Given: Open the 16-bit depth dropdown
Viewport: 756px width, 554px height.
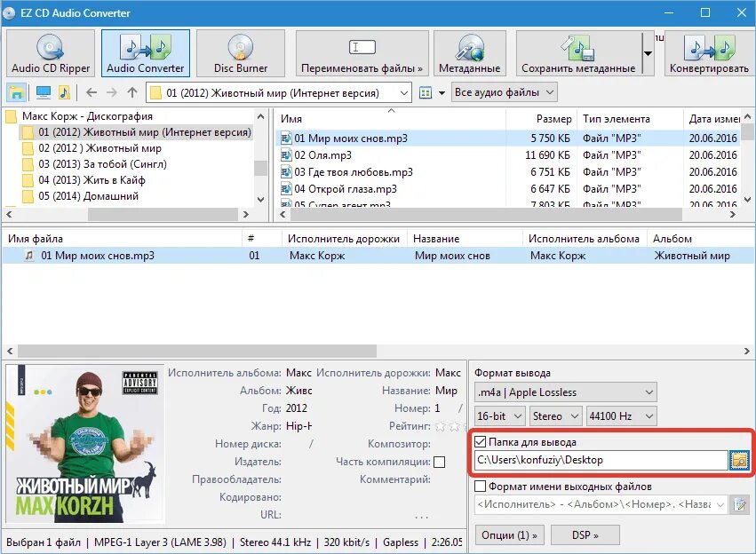Looking at the screenshot, I should 499,415.
